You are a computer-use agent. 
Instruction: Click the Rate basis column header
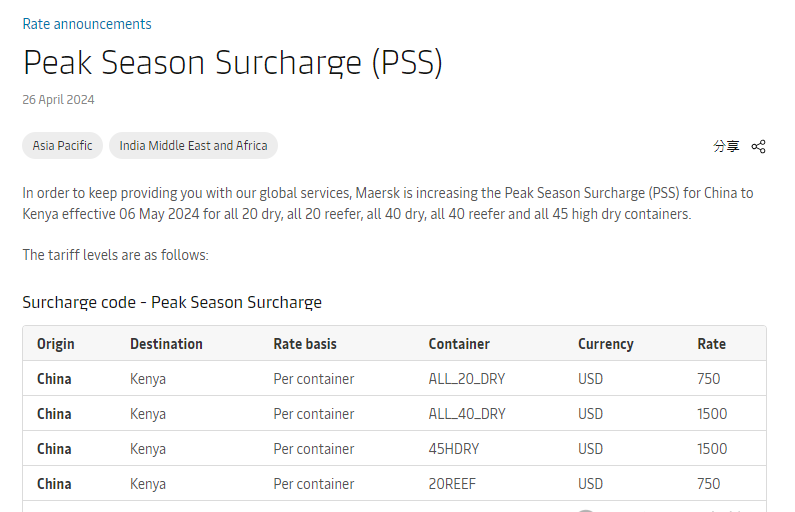coord(305,344)
